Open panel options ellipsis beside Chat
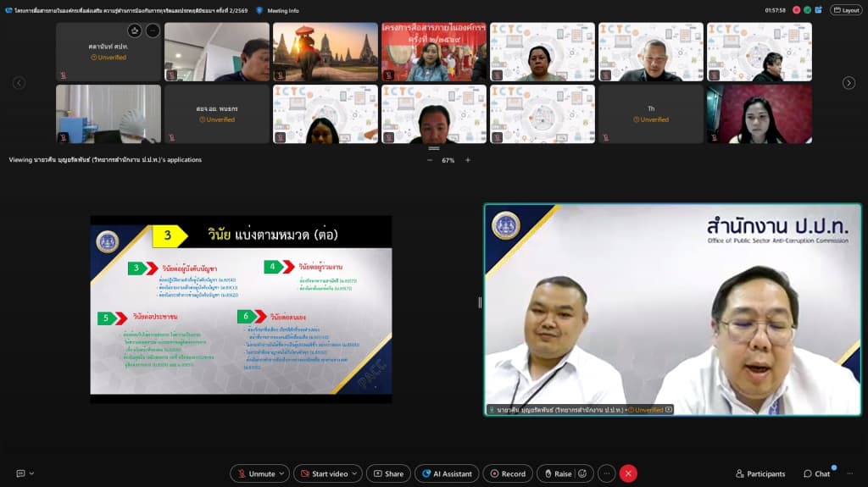 click(x=849, y=473)
